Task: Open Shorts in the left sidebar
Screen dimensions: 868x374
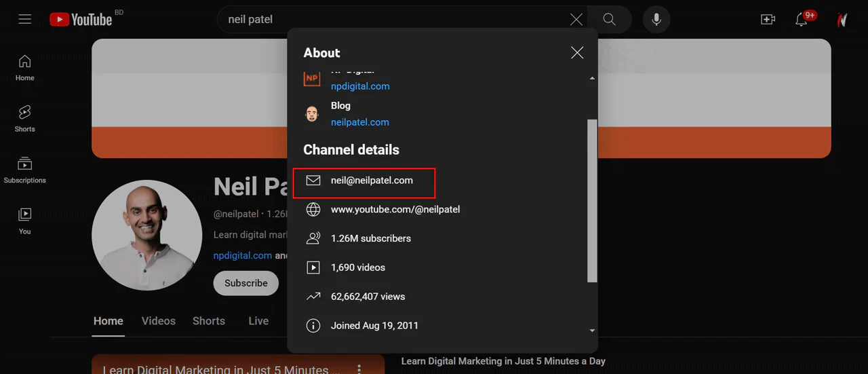Action: (x=25, y=119)
